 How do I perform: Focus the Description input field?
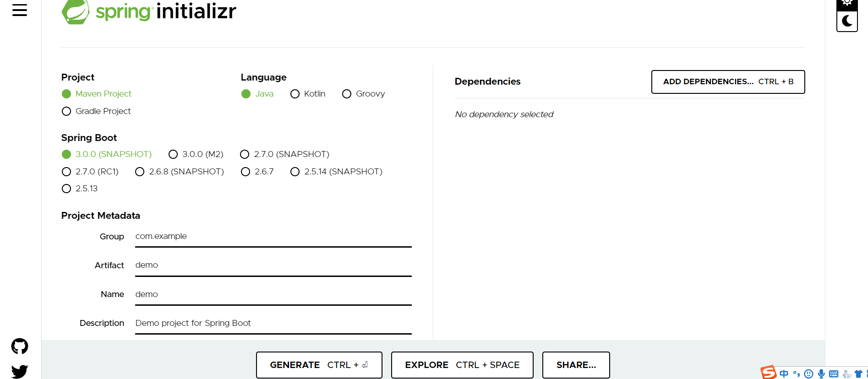(273, 323)
